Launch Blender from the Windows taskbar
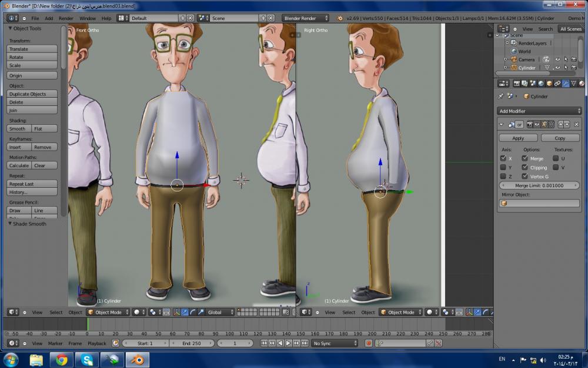588x368 pixels. pos(137,359)
